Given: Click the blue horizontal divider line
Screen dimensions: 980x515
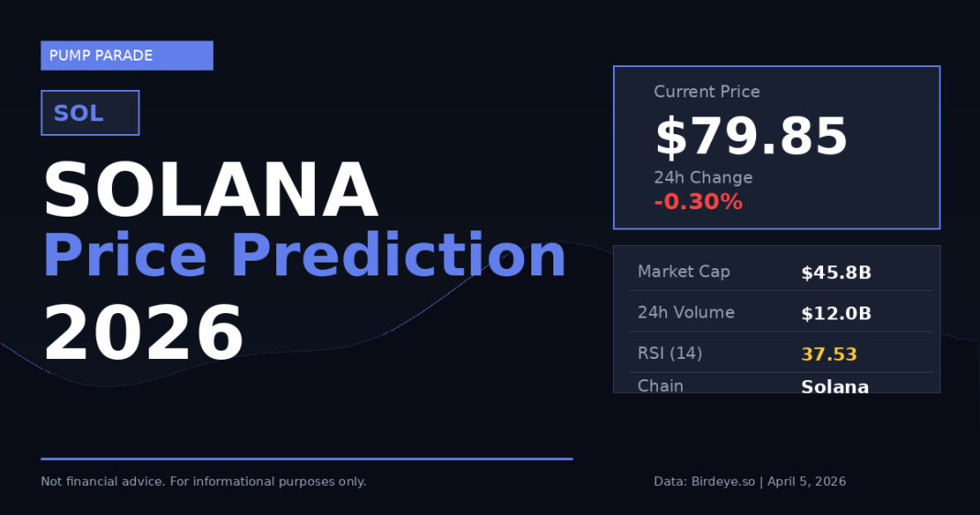Looking at the screenshot, I should [x=306, y=458].
